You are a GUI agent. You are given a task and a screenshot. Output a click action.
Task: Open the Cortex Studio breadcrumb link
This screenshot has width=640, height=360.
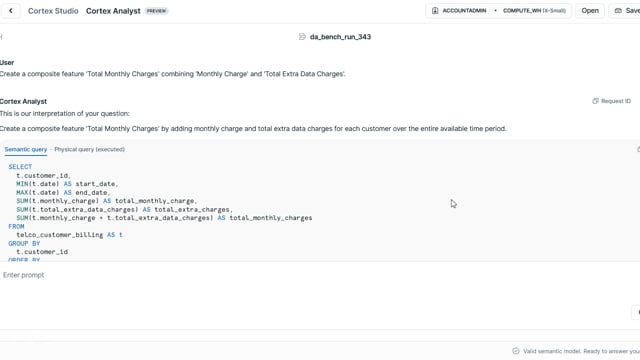click(53, 11)
